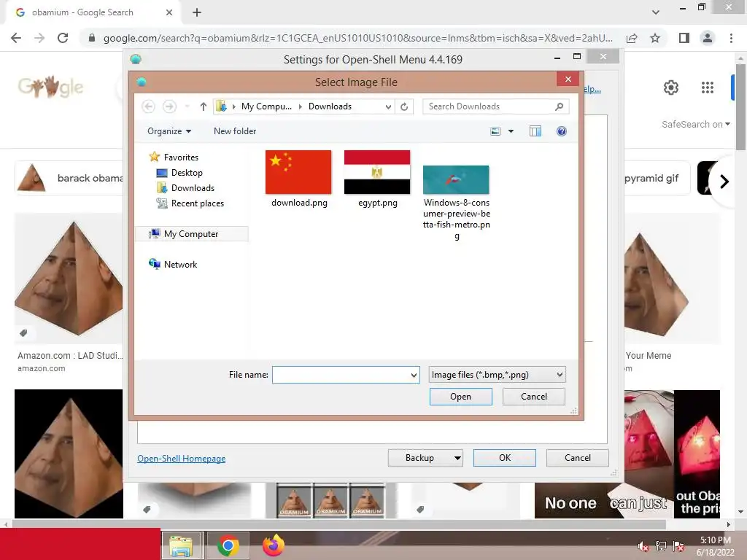Go back in the file dialog
Image resolution: width=747 pixels, height=560 pixels.
149,106
